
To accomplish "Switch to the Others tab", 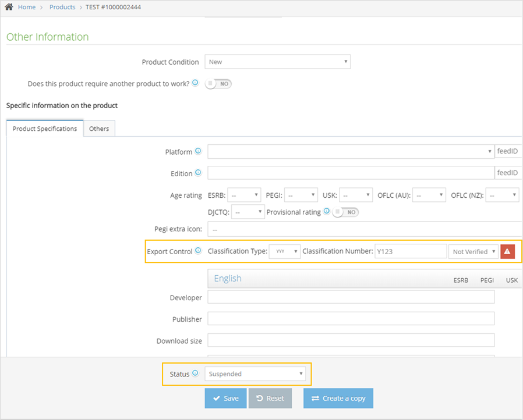I will click(99, 129).
